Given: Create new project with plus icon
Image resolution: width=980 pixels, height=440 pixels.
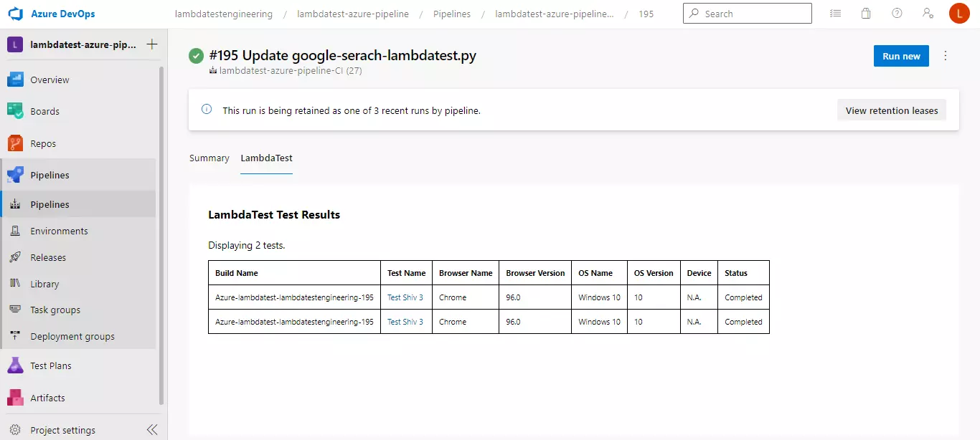Looking at the screenshot, I should [x=151, y=44].
